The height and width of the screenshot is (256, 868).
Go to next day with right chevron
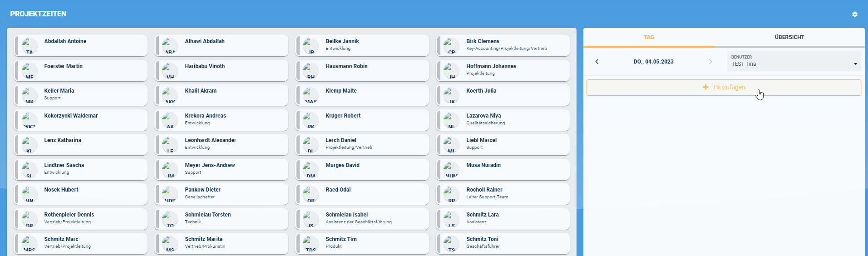click(710, 62)
